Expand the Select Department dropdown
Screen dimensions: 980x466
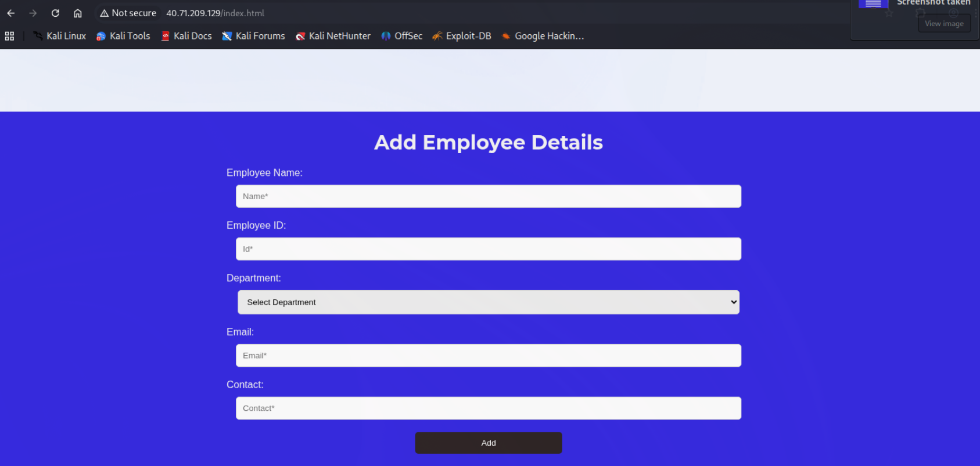click(x=488, y=302)
